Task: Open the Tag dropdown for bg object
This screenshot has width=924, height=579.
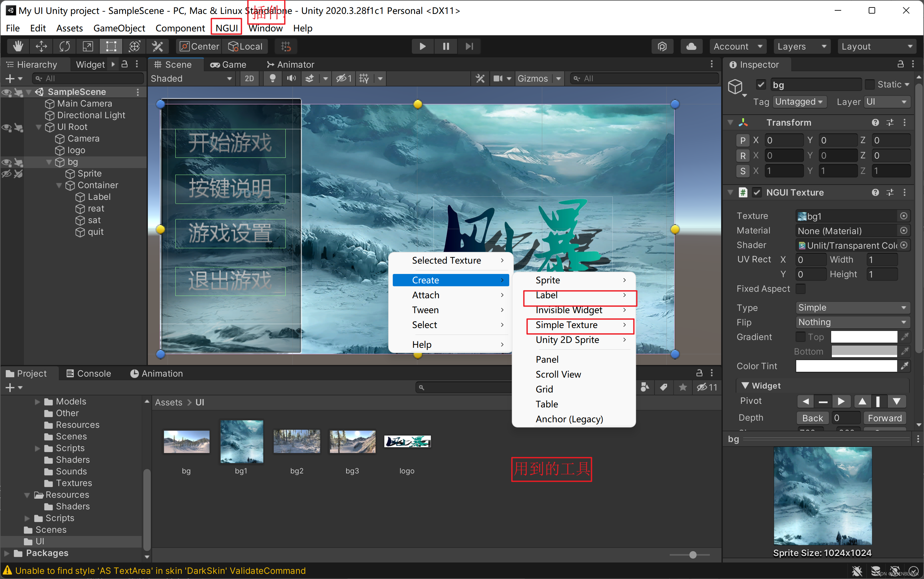Action: coord(798,101)
